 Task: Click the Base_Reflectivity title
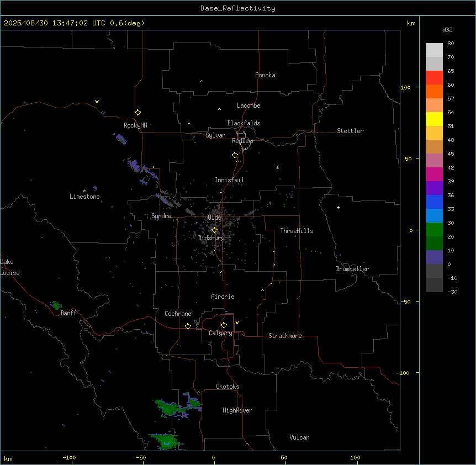(x=238, y=8)
